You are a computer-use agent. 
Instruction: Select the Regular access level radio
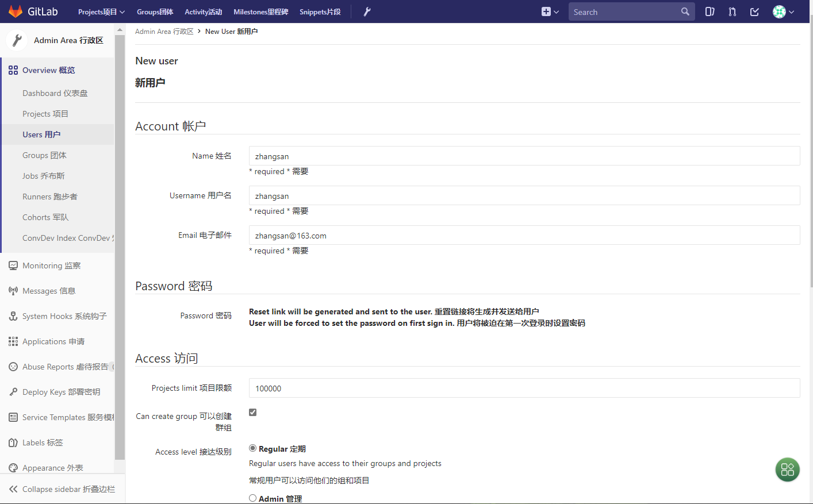coord(252,448)
